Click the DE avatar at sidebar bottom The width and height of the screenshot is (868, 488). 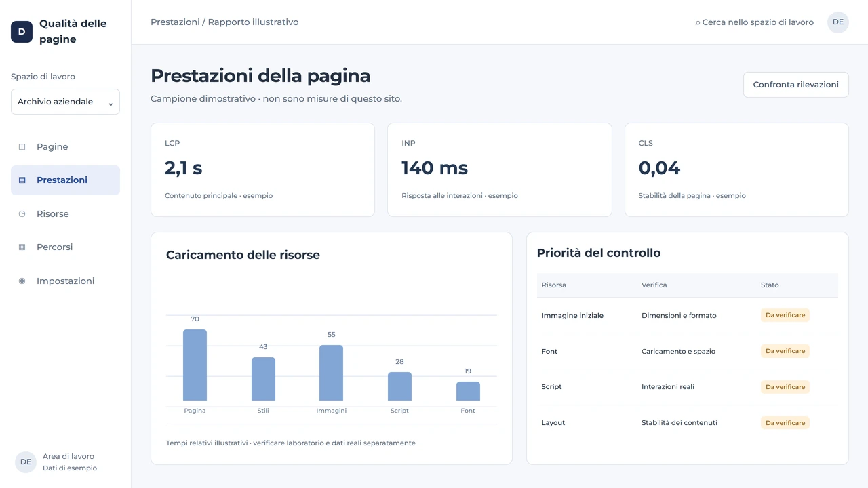(26, 462)
